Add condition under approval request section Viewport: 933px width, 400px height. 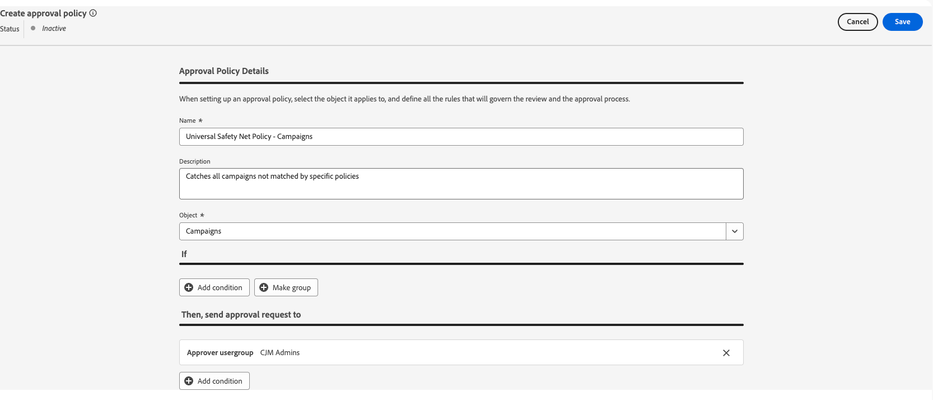coord(214,381)
